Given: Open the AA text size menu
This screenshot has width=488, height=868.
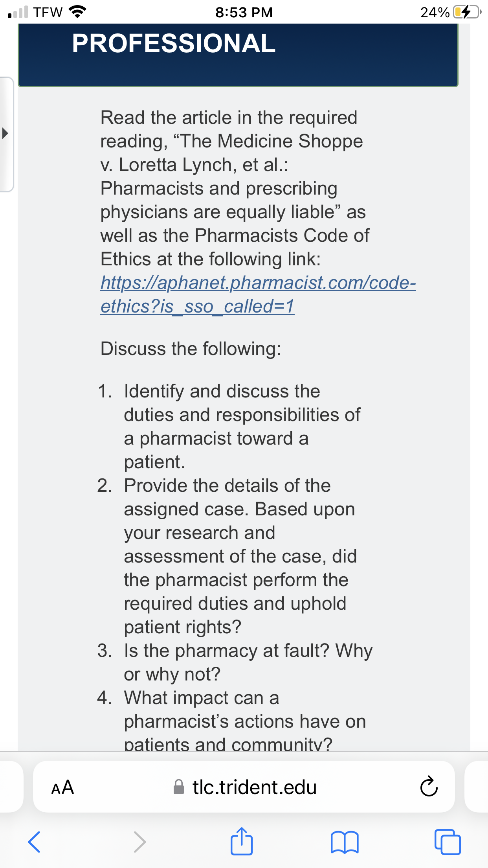Looking at the screenshot, I should (63, 787).
